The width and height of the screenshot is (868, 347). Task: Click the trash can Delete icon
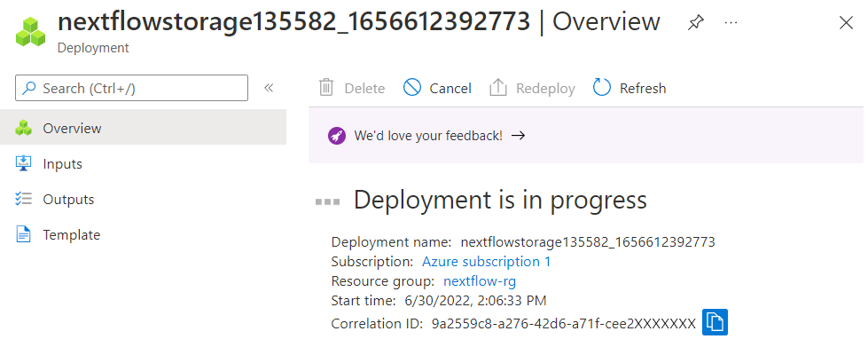coord(326,88)
